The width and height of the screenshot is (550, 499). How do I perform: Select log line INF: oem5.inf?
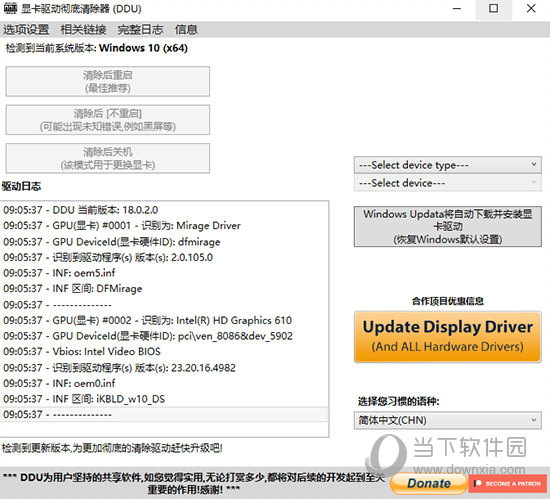(163, 273)
